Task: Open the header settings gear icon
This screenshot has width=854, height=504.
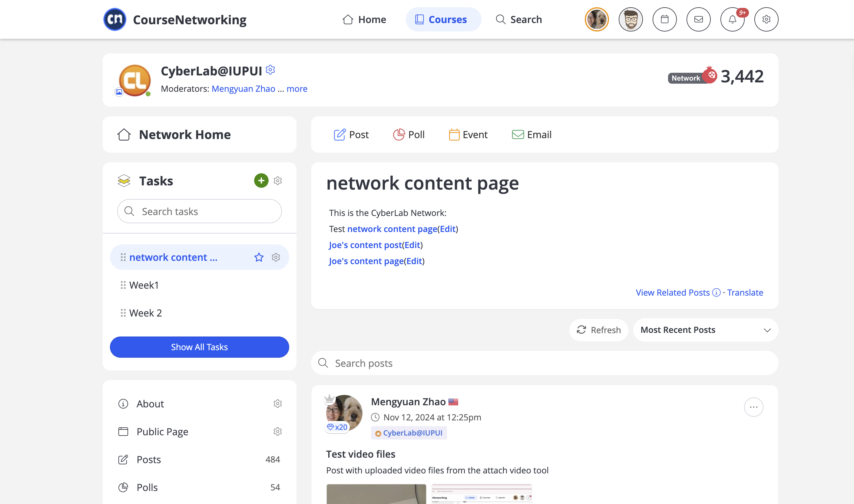Action: (x=766, y=19)
